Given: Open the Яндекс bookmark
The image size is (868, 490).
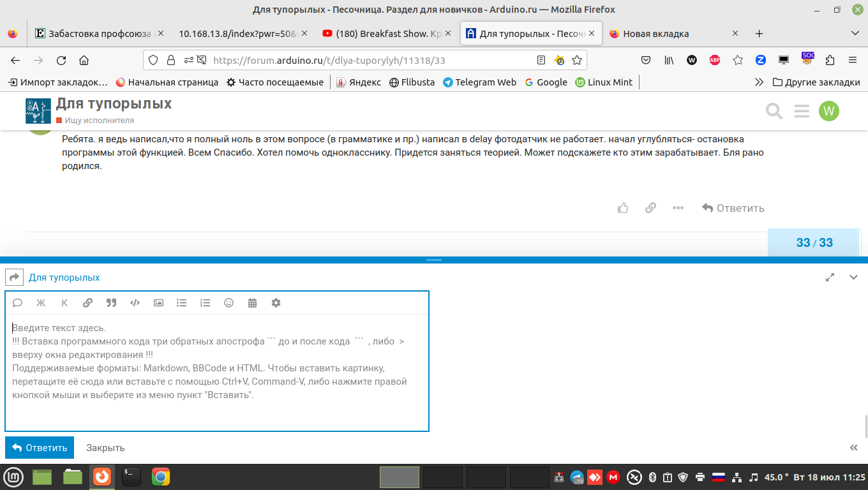Looking at the screenshot, I should click(x=359, y=82).
